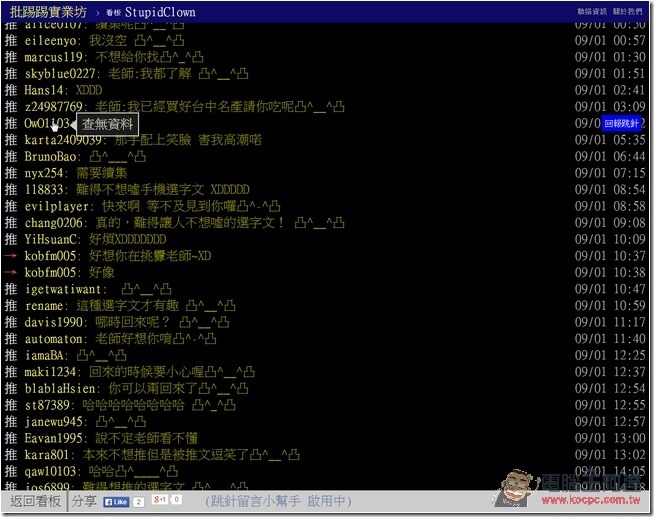This screenshot has width=654, height=517.
Task: Click username YiHsuanC
Action: click(x=50, y=239)
